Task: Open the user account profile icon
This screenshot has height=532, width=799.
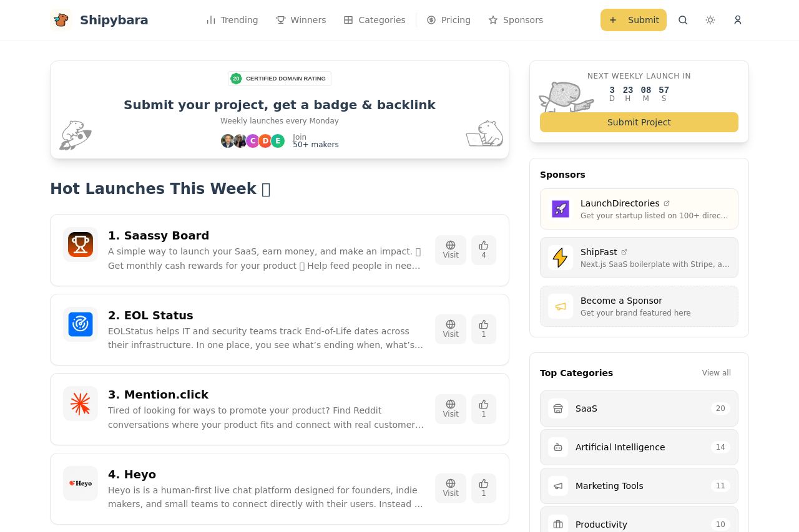Action: coord(738,20)
